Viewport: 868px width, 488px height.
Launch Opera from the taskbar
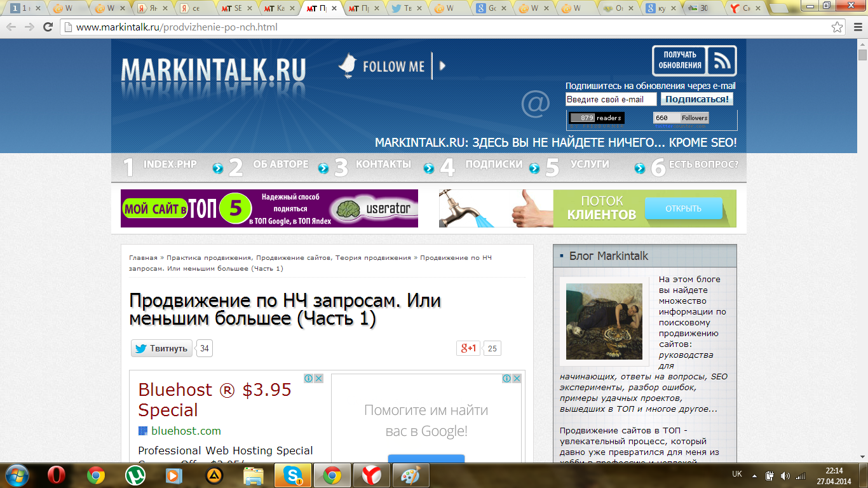click(x=57, y=475)
